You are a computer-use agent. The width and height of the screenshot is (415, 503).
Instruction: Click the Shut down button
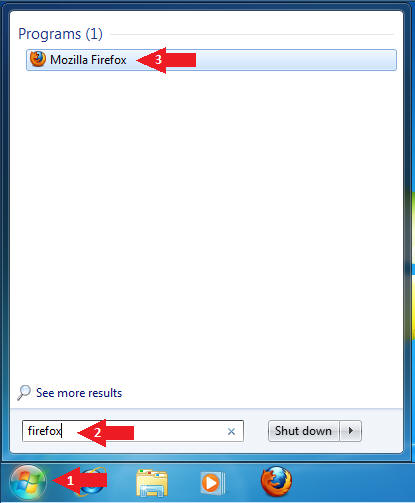(x=303, y=431)
